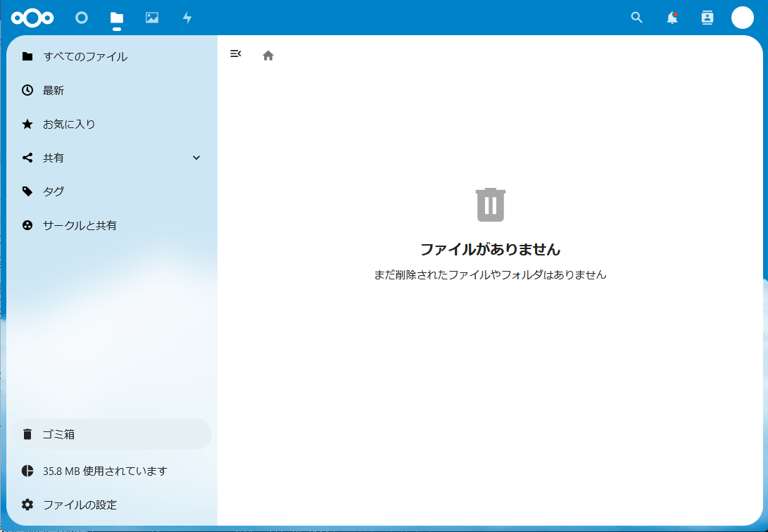Click the Nextcloud logo

pyautogui.click(x=33, y=18)
